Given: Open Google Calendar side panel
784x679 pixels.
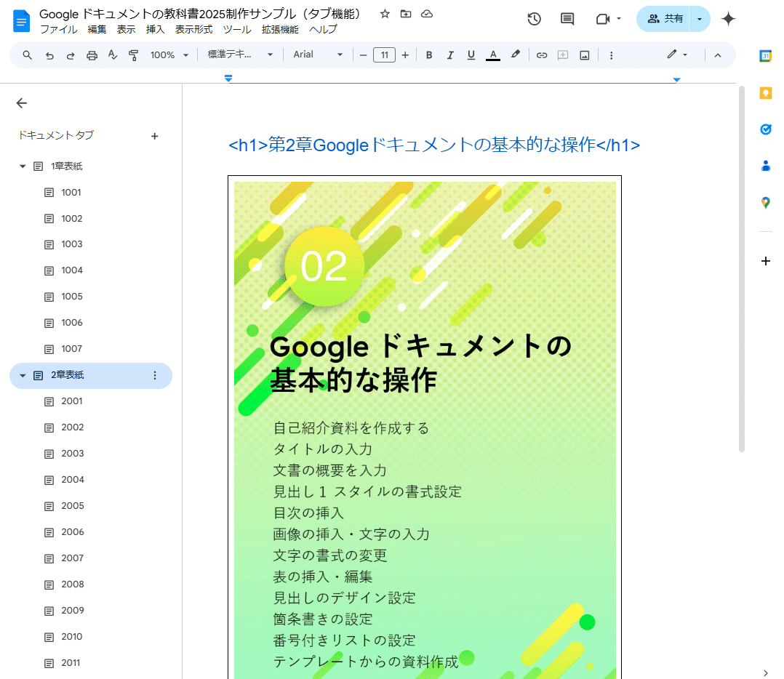Looking at the screenshot, I should pos(766,56).
